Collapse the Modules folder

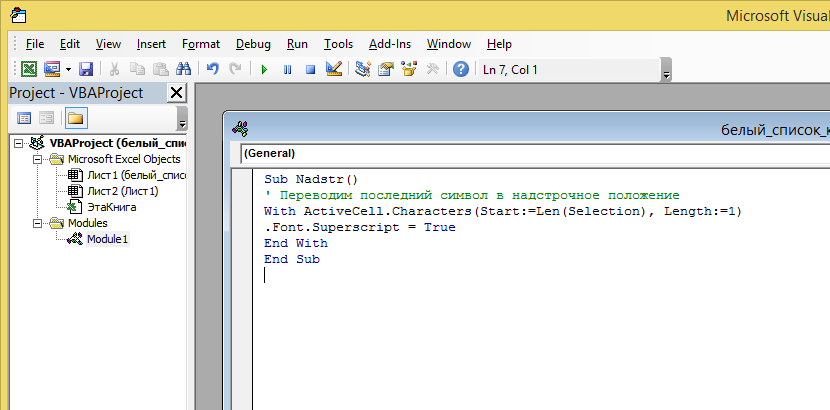pos(35,223)
